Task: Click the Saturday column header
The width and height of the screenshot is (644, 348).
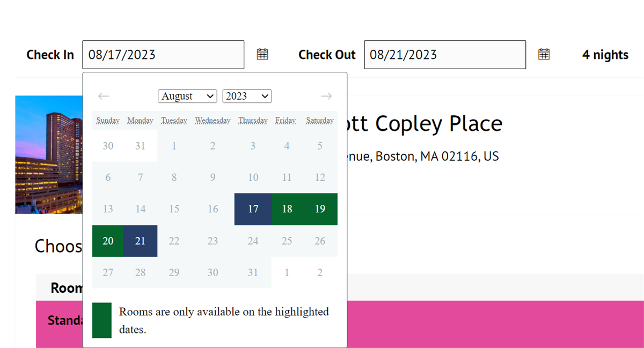Action: pyautogui.click(x=320, y=121)
